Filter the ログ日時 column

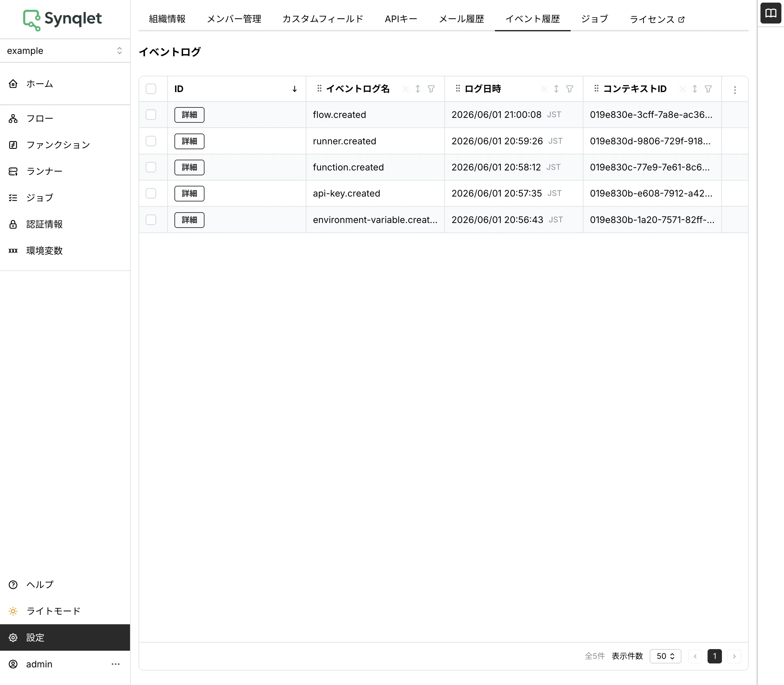[x=569, y=89]
